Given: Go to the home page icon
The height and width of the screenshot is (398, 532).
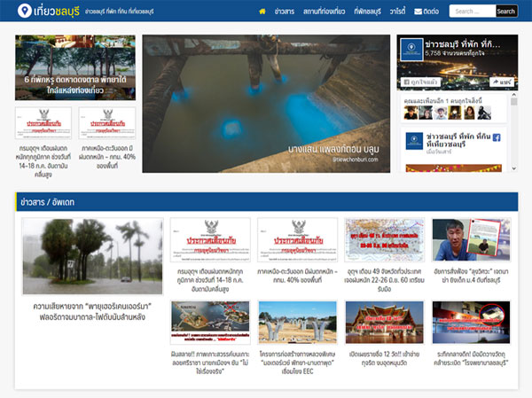Looking at the screenshot, I should 262,12.
